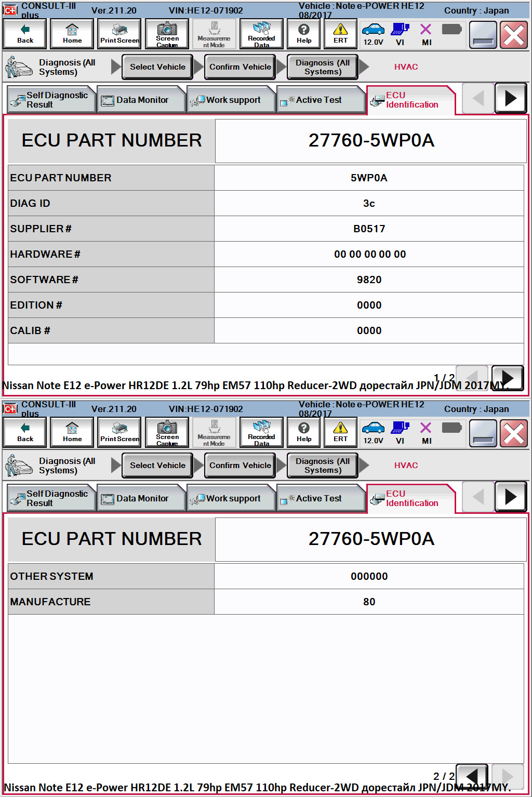532x797 pixels.
Task: Return to previous page from page 2/2
Action: [472, 777]
